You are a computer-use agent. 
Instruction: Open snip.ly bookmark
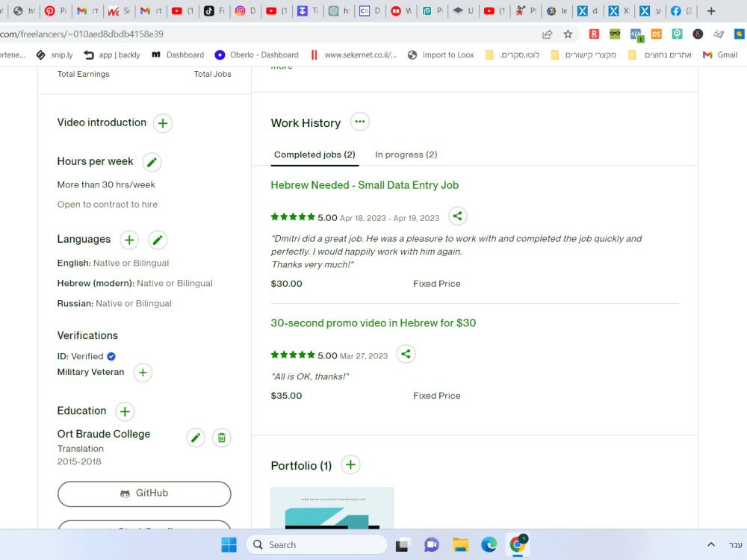click(55, 55)
